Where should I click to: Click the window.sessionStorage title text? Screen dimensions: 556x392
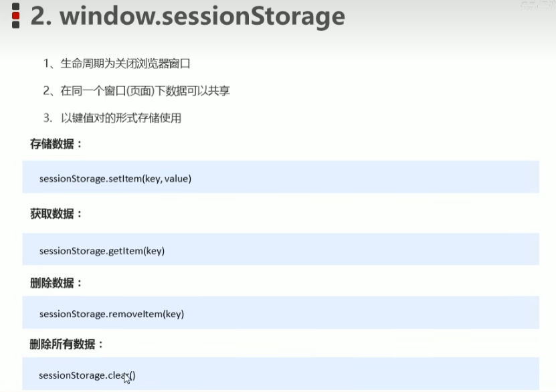click(x=202, y=16)
